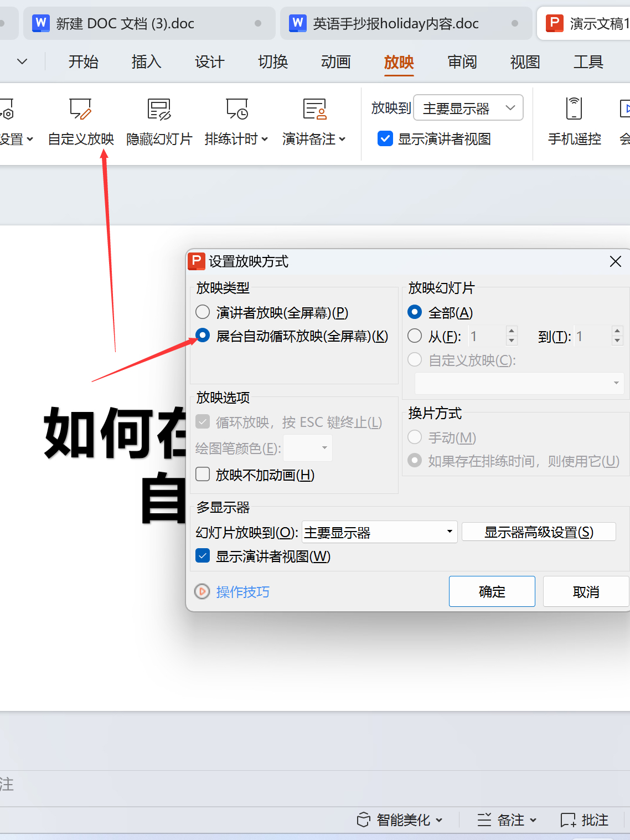This screenshot has height=840, width=630.
Task: Click the OK (确定) button
Action: click(x=492, y=591)
